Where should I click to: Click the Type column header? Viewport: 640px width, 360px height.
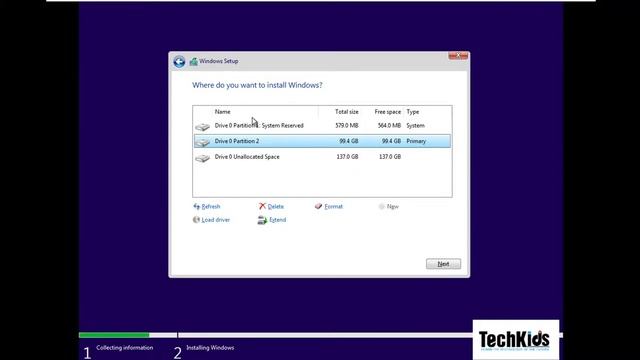point(413,111)
